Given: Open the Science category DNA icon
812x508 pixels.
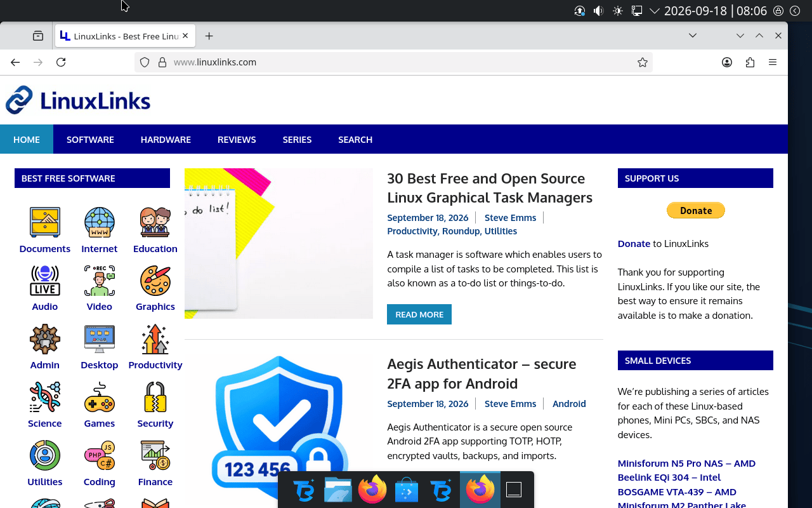Looking at the screenshot, I should coord(45,398).
